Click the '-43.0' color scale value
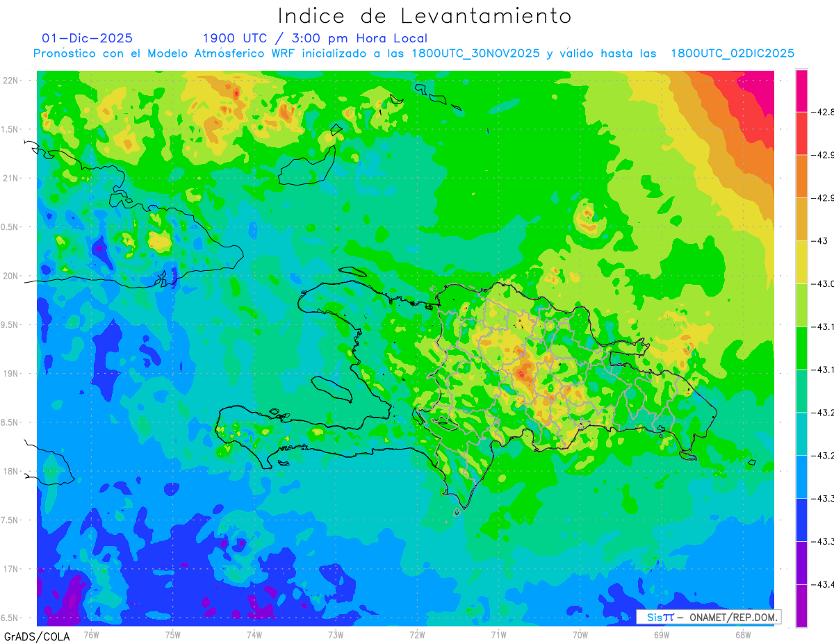This screenshot has height=644, width=834. 823,284
